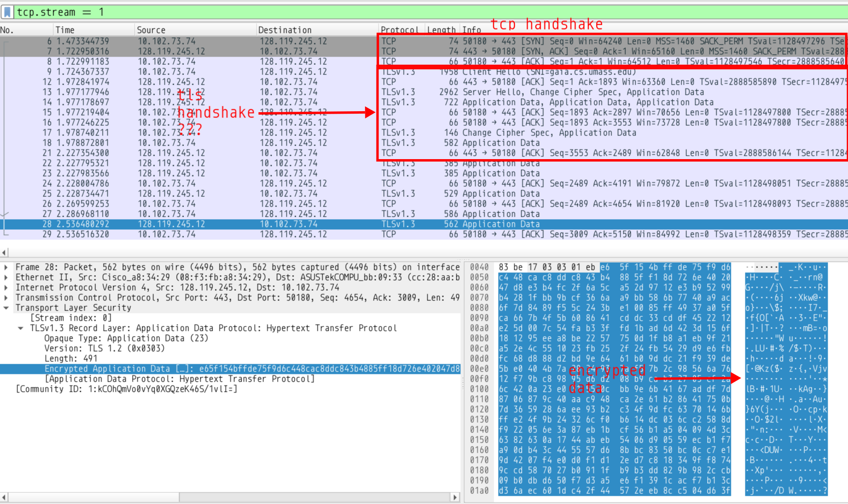
Task: Collapse the TLSv1.3 Record Layer node
Action: pos(21,328)
